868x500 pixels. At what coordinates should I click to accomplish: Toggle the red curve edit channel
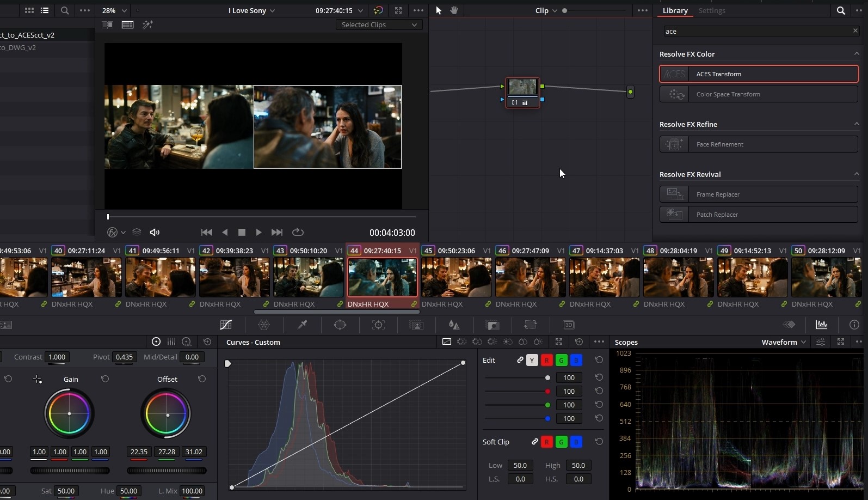(x=547, y=360)
